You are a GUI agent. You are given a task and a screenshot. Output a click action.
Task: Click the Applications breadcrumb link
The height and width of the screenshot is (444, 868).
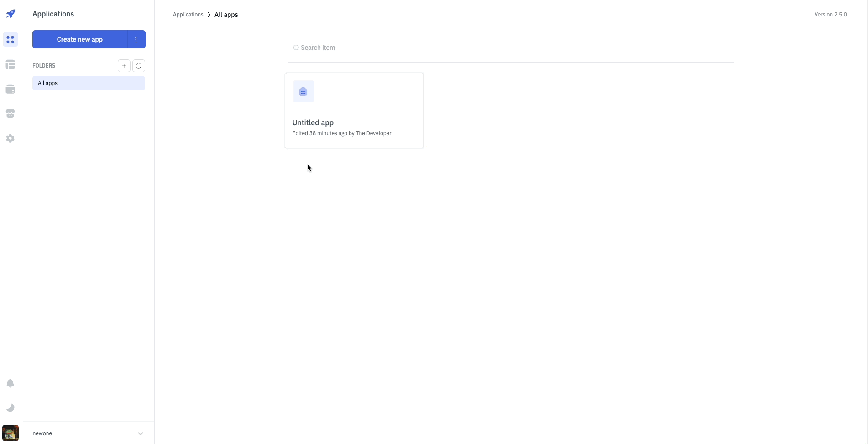(x=188, y=15)
